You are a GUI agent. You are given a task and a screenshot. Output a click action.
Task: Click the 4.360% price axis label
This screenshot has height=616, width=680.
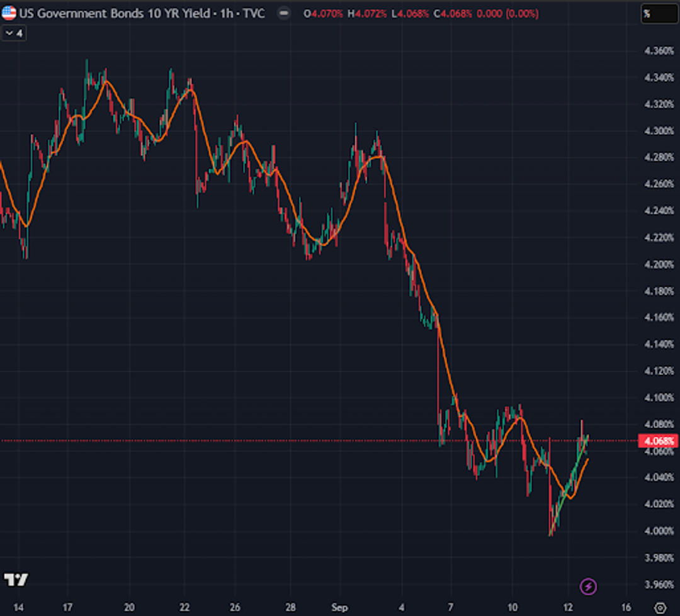(659, 51)
